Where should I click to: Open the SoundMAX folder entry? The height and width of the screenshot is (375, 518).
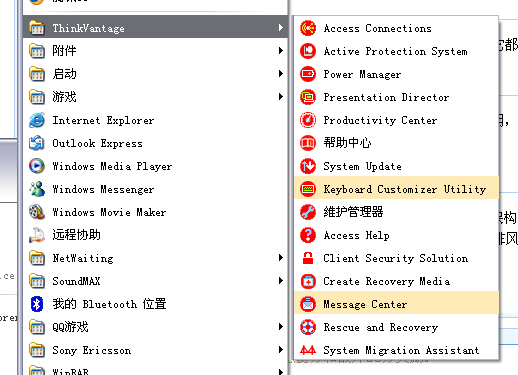pyautogui.click(x=155, y=281)
